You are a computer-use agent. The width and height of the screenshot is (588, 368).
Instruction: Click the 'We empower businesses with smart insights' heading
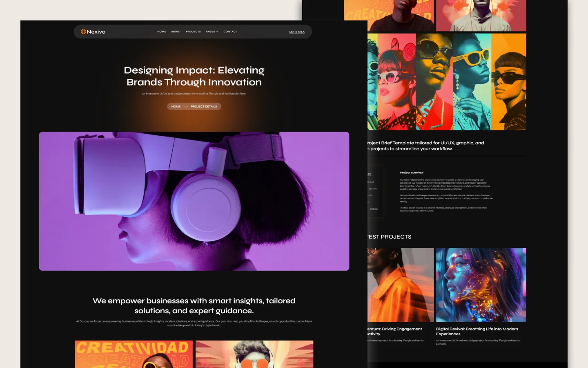pyautogui.click(x=194, y=305)
